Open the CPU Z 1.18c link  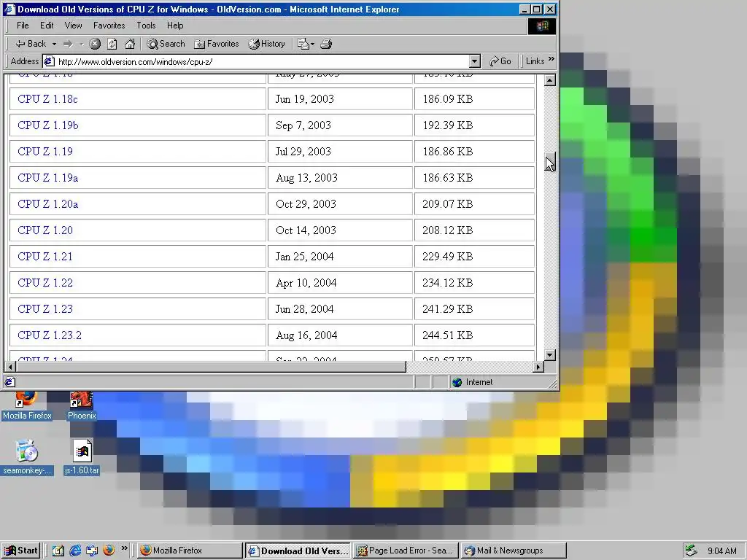coord(47,99)
